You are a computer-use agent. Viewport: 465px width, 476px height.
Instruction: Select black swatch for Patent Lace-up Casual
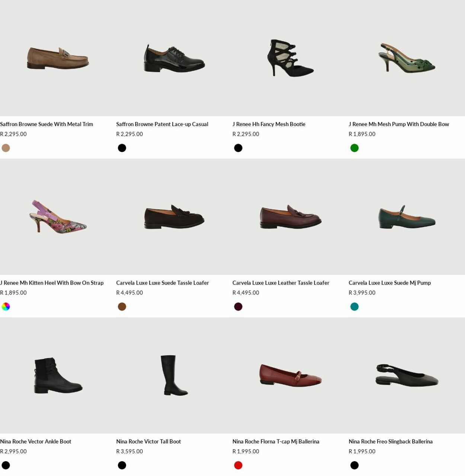point(122,148)
